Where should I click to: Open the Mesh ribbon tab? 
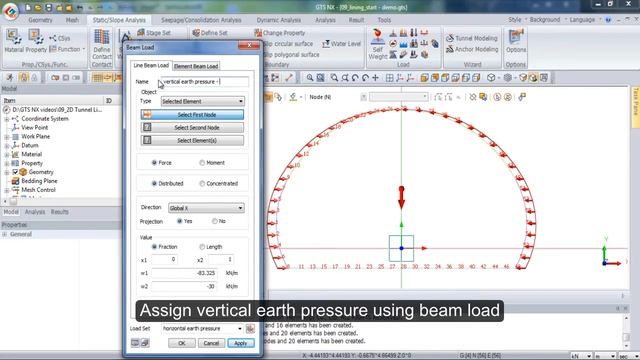(72, 20)
